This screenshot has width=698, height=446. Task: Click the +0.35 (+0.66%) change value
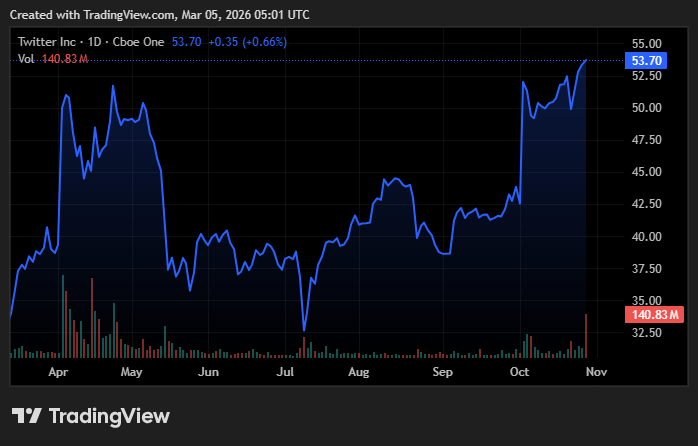coord(245,43)
